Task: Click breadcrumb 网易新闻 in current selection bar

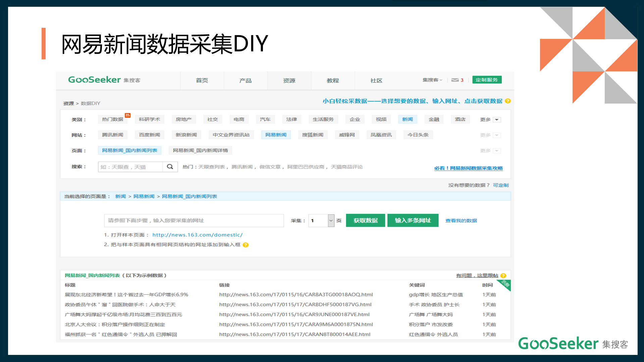Action: [x=144, y=196]
